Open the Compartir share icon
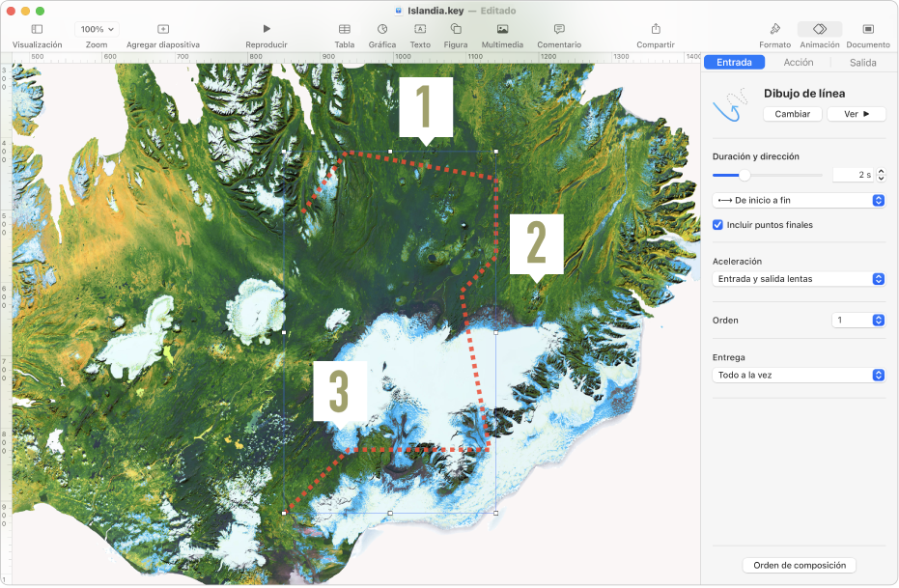The width and height of the screenshot is (899, 588). (x=656, y=30)
